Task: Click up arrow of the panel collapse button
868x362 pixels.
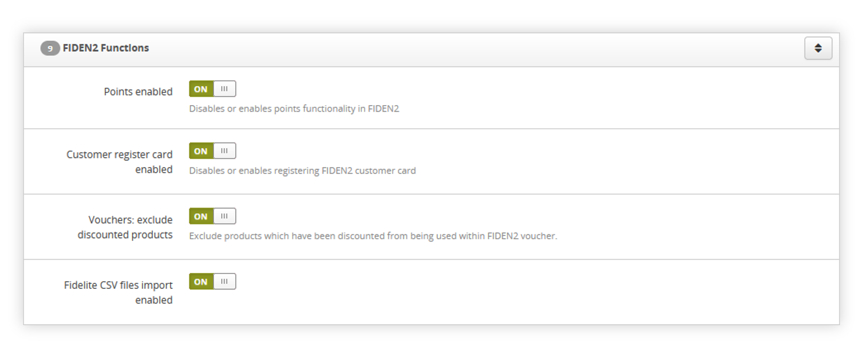Action: 818,45
